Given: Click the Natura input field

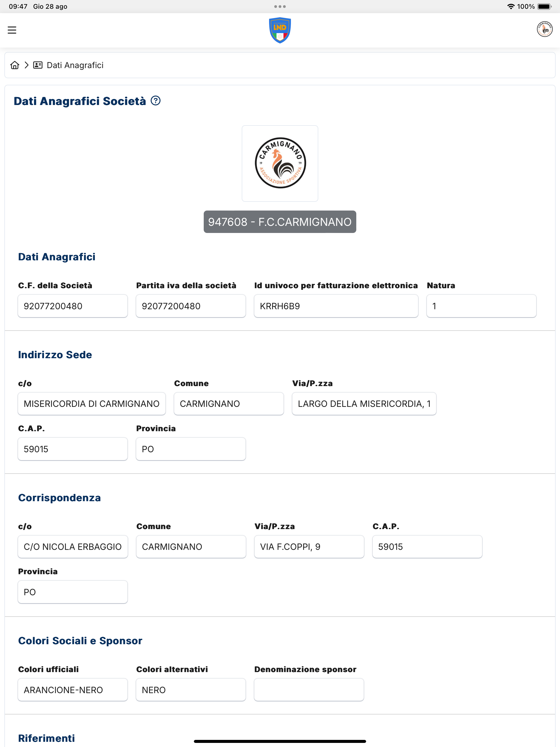Looking at the screenshot, I should click(x=481, y=306).
